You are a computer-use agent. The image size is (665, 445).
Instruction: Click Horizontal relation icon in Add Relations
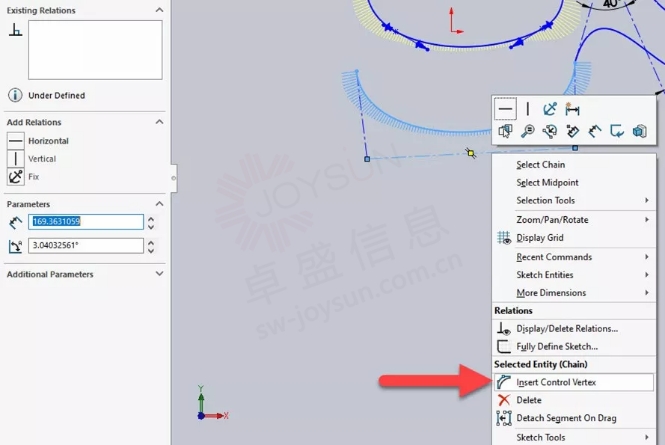(16, 141)
